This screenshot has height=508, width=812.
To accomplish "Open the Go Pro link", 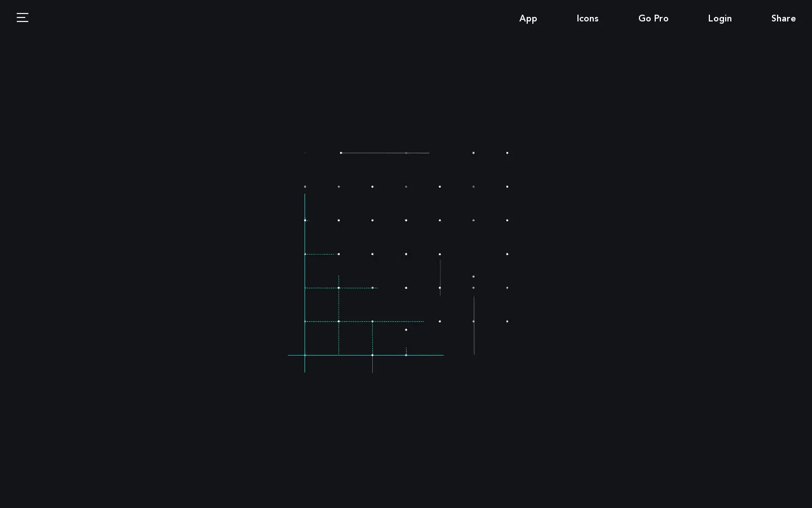I will click(x=654, y=19).
